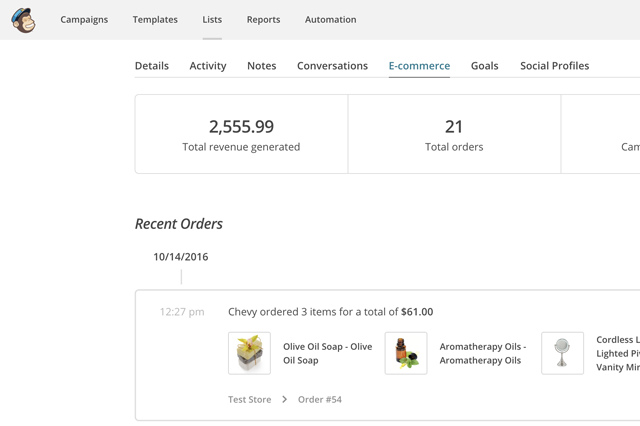640x426 pixels.
Task: View the Conversations tab
Action: [x=332, y=66]
